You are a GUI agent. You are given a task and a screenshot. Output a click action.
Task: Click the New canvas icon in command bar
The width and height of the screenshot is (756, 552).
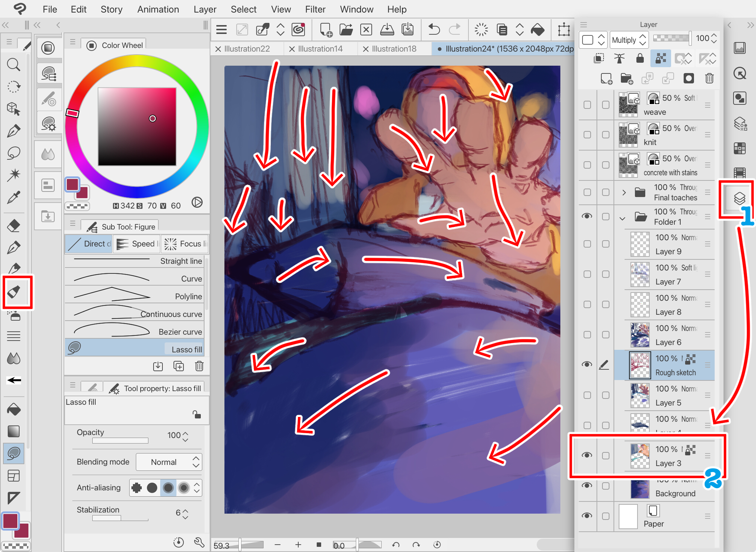point(326,30)
